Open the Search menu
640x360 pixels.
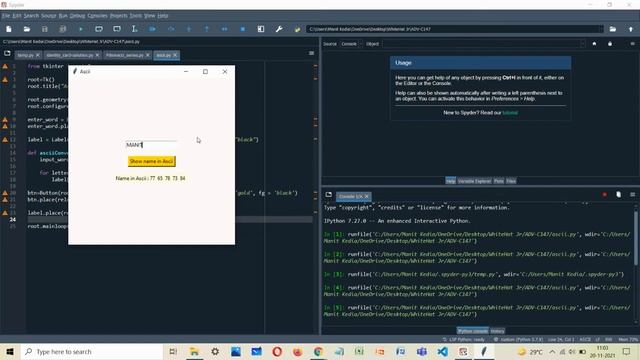click(x=31, y=16)
